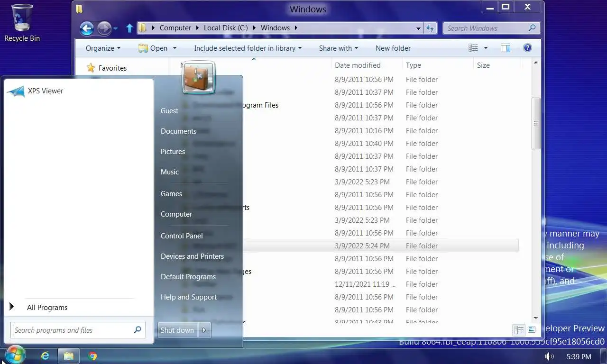Viewport: 607px width, 364px height.
Task: Click the Back arrow in Explorer
Action: (x=87, y=28)
